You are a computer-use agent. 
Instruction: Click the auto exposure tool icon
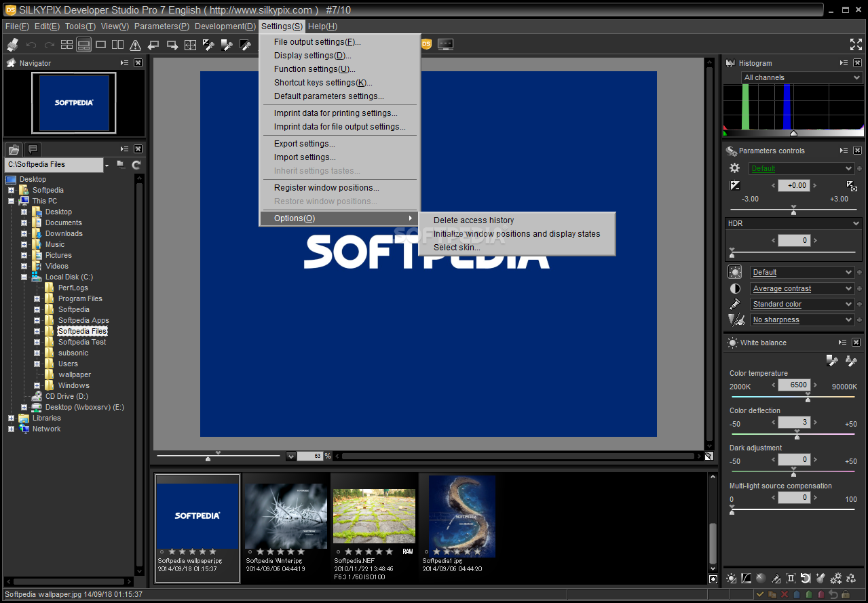tap(852, 185)
